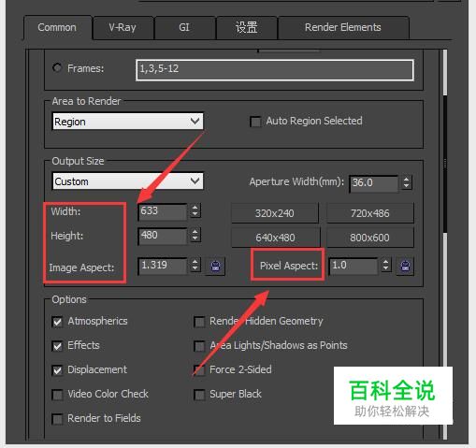Click the Image Aspect value field
476x448 pixels.
point(163,266)
